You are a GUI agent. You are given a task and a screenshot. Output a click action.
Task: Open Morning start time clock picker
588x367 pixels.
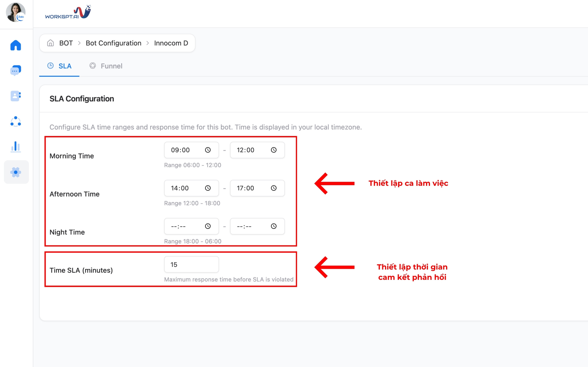point(208,150)
